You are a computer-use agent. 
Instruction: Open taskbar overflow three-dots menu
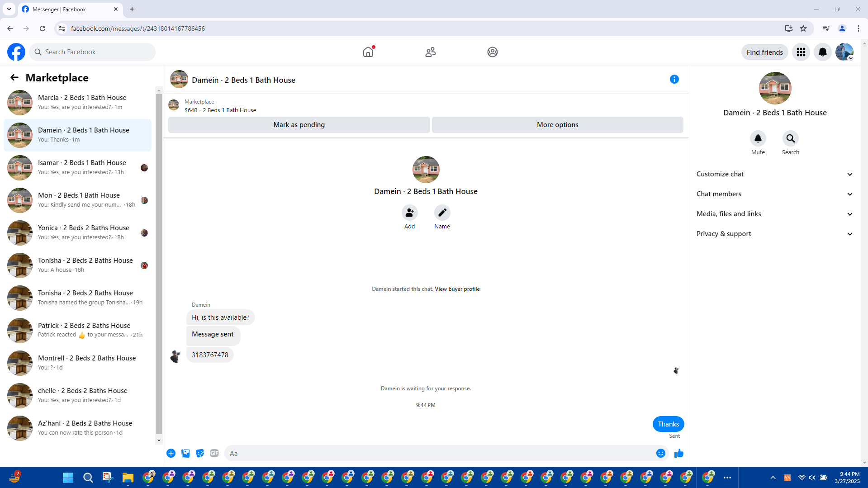point(727,478)
